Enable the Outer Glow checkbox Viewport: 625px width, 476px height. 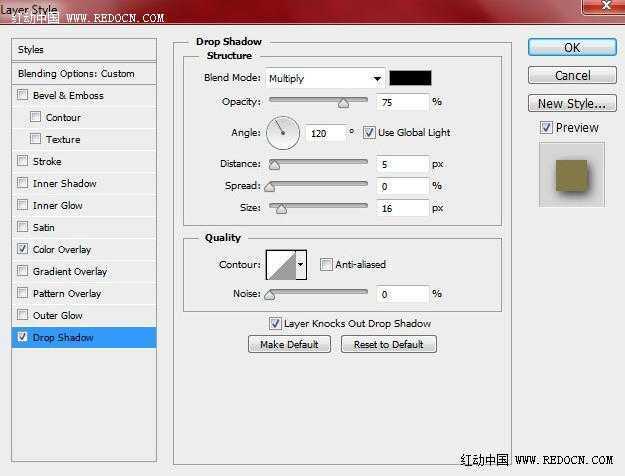23,315
